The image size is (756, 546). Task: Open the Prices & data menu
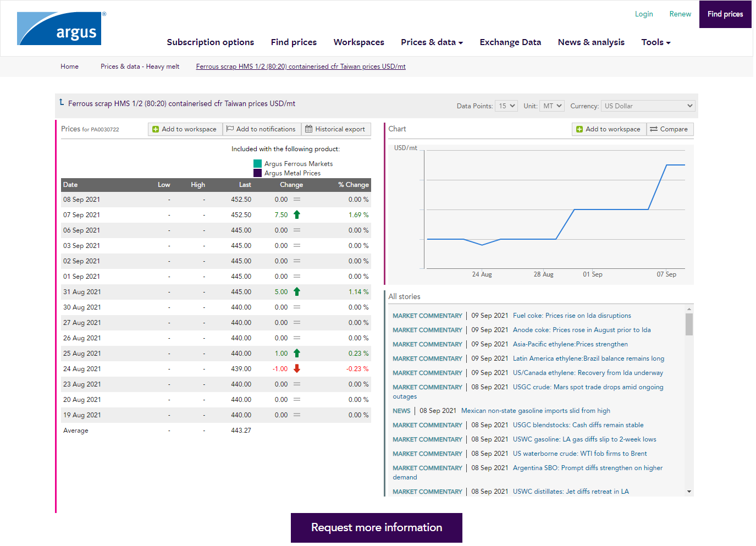[432, 42]
